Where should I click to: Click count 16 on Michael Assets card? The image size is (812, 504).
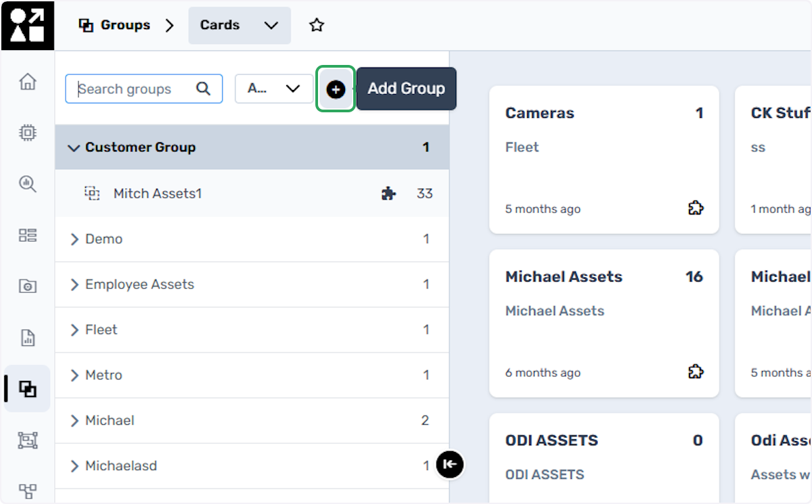pyautogui.click(x=694, y=277)
